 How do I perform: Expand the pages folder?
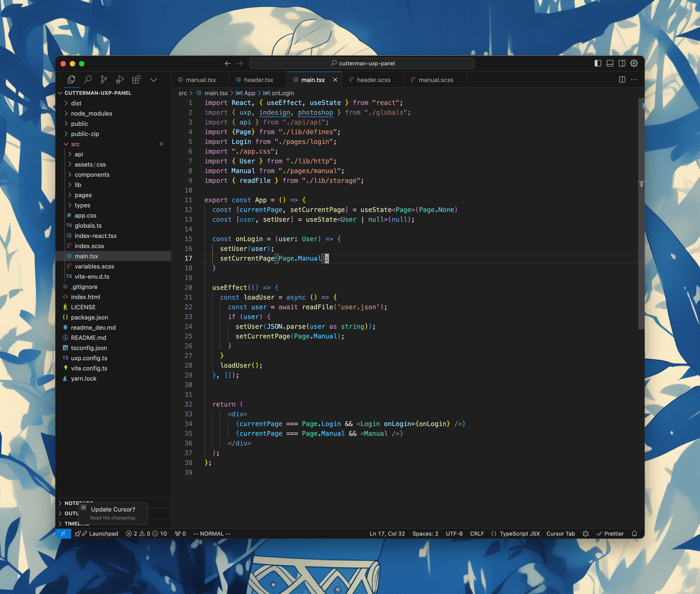(113, 195)
